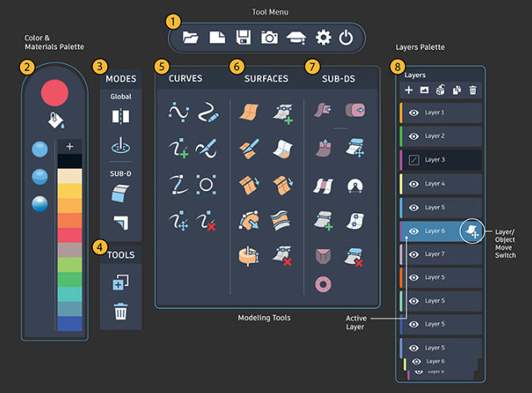Add a new color with the plus swatch
532x393 pixels.
pyautogui.click(x=70, y=147)
